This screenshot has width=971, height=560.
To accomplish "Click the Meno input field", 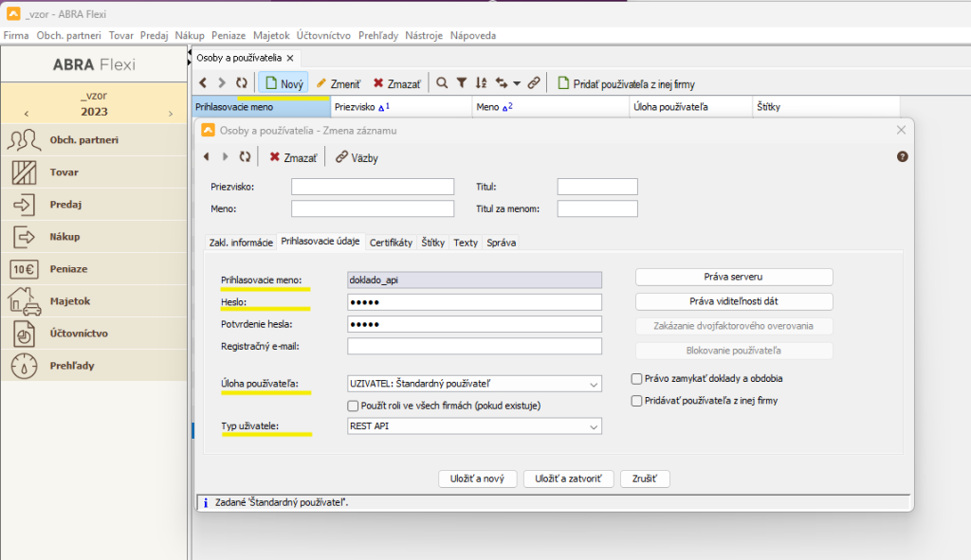I will 373,209.
